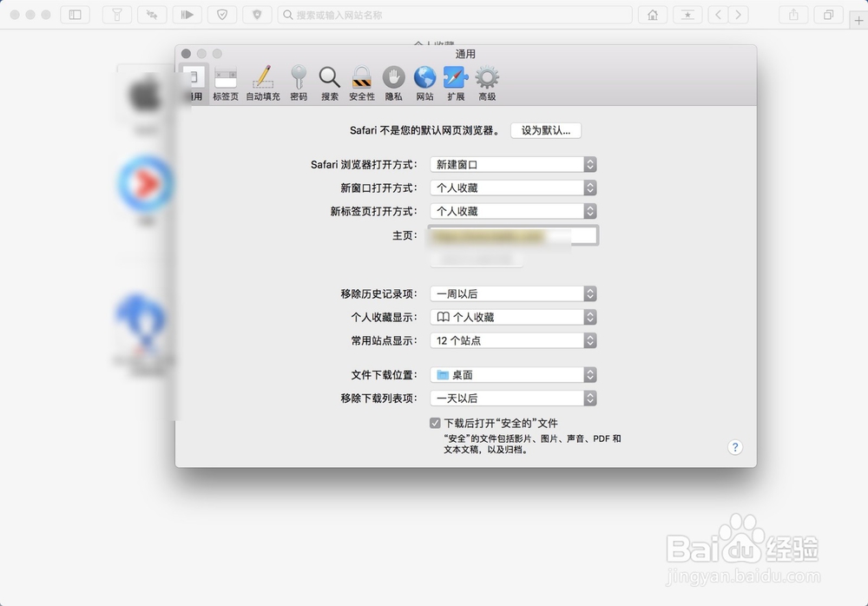Click the shield checkmark toolbar icon
868x606 pixels.
click(x=222, y=15)
